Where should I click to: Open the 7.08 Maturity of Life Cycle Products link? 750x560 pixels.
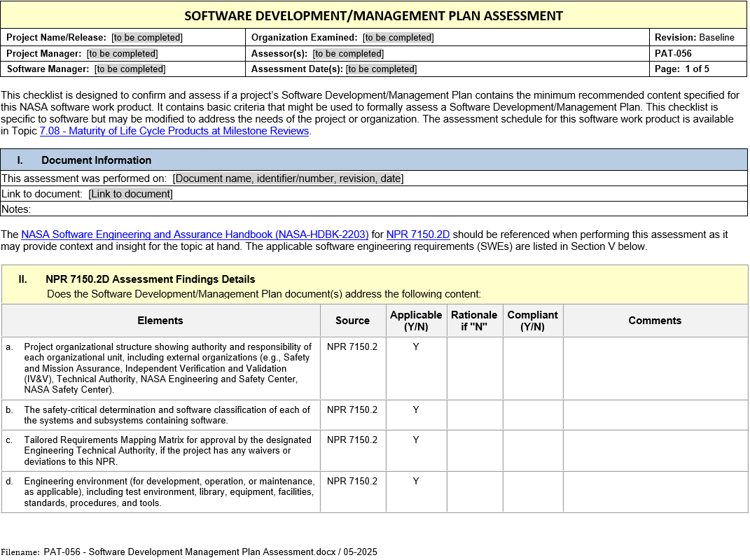point(174,131)
